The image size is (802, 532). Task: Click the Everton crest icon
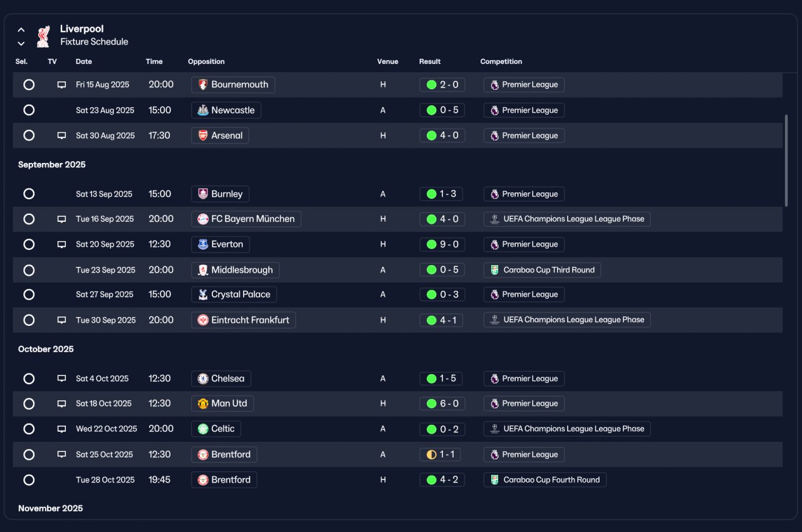[203, 244]
